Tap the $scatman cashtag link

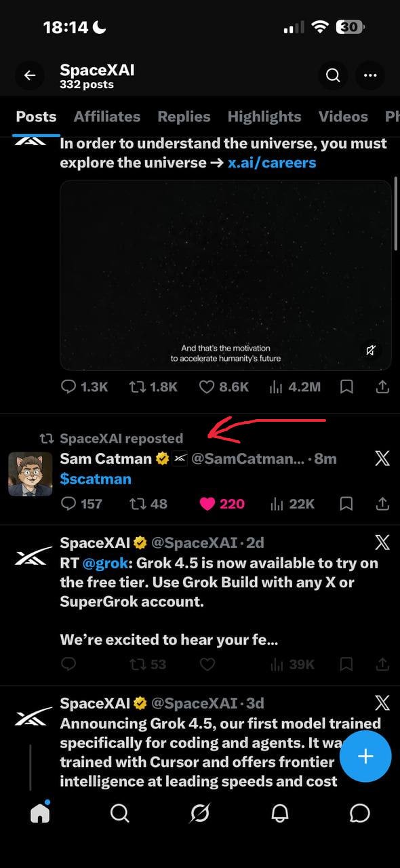[x=96, y=479]
